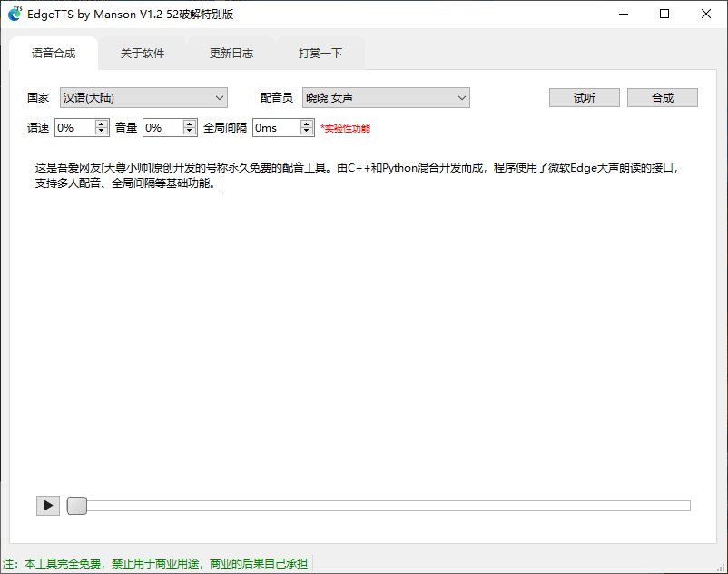Increase 全局间隔 with its up arrow
728x574 pixels.
pyautogui.click(x=305, y=124)
